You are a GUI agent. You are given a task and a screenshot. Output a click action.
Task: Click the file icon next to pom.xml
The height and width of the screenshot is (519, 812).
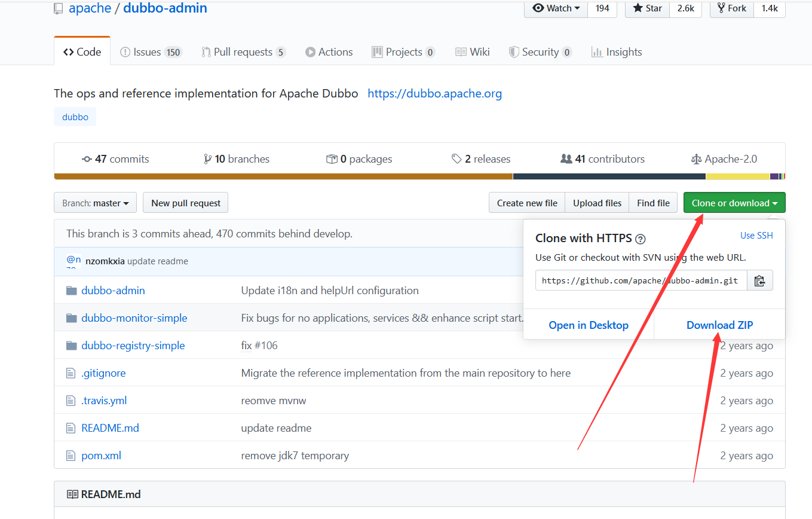coord(71,456)
